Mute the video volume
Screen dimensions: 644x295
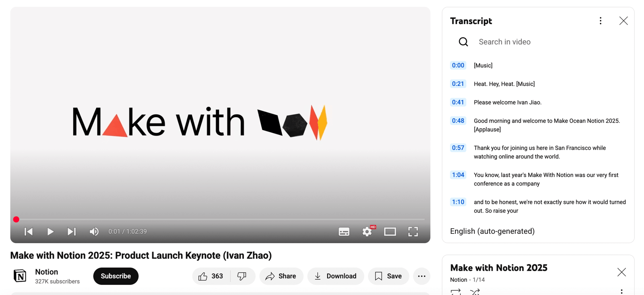[94, 231]
